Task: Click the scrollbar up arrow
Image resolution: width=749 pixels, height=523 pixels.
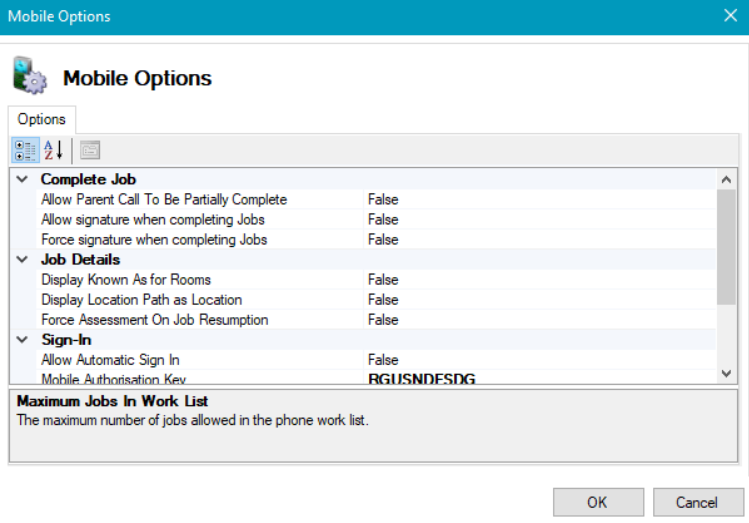Action: point(727,179)
